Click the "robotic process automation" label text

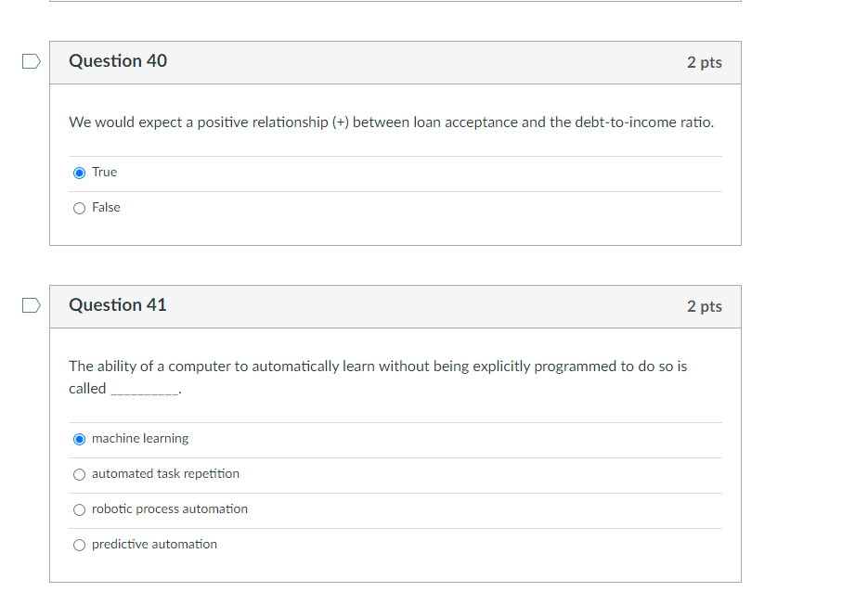point(169,509)
